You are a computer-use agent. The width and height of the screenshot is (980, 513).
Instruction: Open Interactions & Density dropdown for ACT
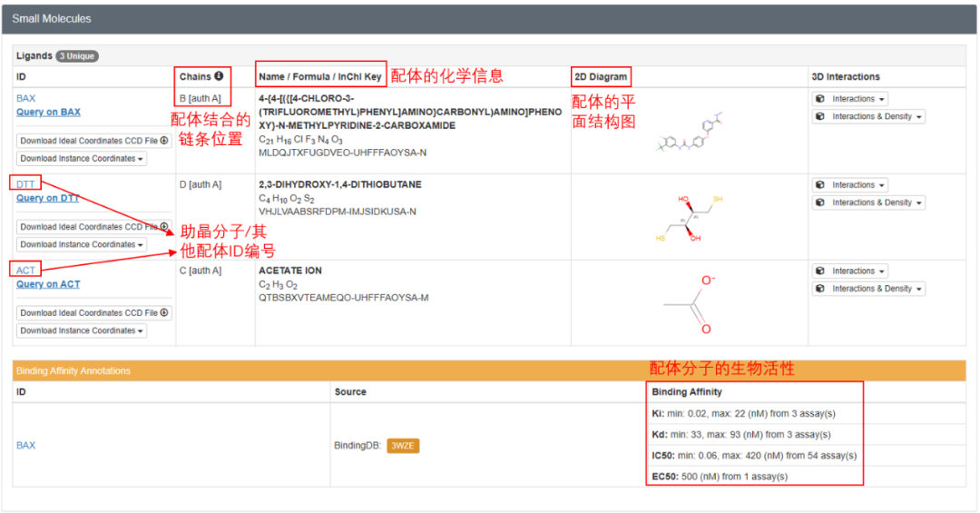[868, 289]
